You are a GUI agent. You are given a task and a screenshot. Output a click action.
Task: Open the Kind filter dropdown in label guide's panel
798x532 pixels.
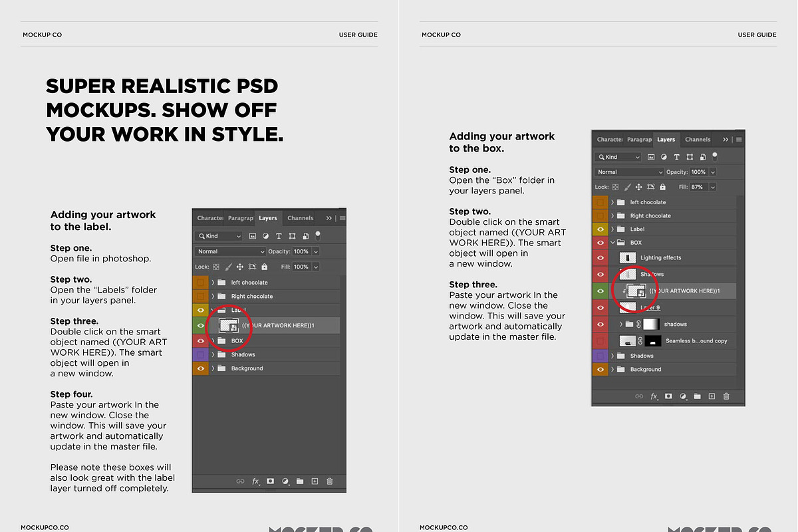point(219,236)
